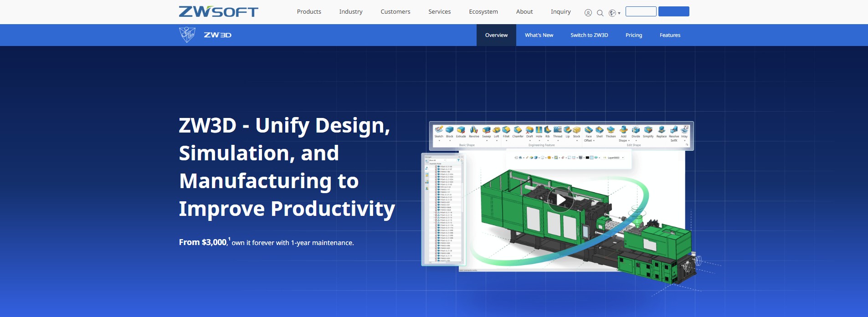Screen dimensions: 868x317
Task: Select the Draft tool icon
Action: coord(529,130)
